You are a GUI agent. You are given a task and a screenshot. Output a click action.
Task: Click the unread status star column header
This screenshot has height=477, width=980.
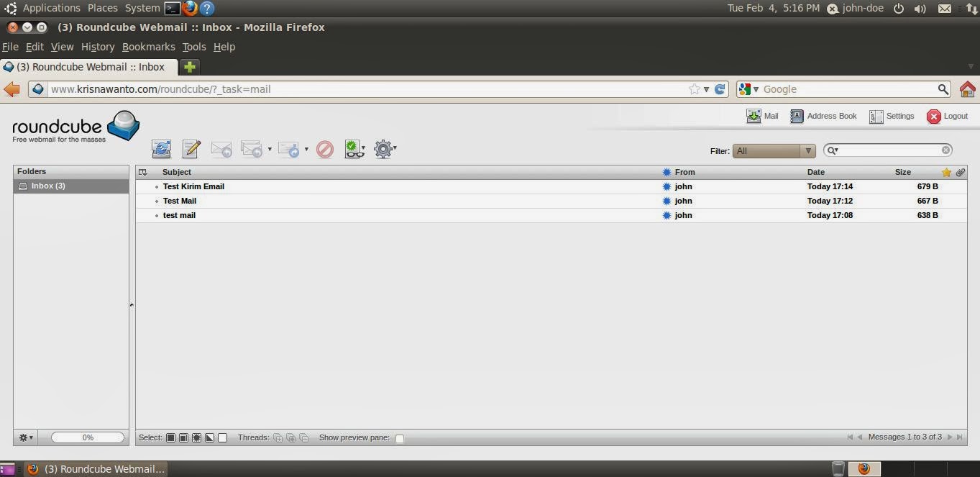(x=667, y=172)
